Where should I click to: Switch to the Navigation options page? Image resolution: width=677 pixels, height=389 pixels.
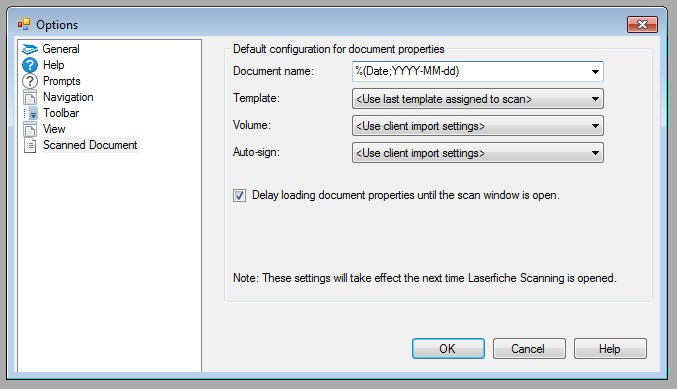click(x=68, y=97)
